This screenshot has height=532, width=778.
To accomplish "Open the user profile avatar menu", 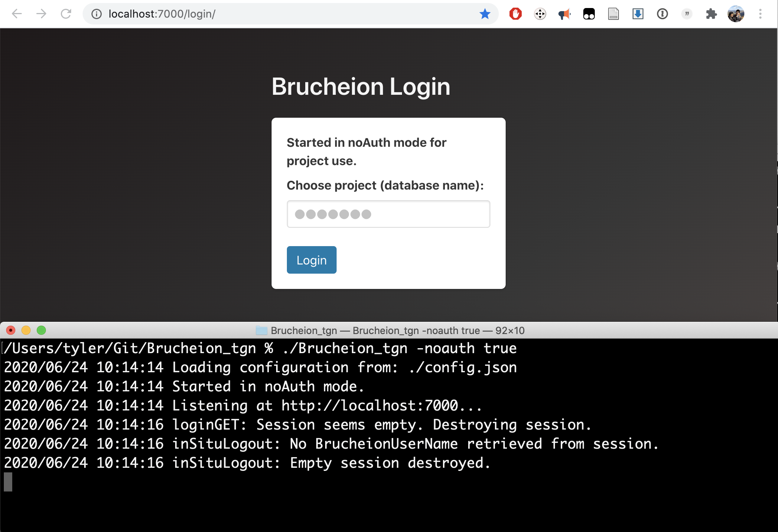I will click(736, 14).
